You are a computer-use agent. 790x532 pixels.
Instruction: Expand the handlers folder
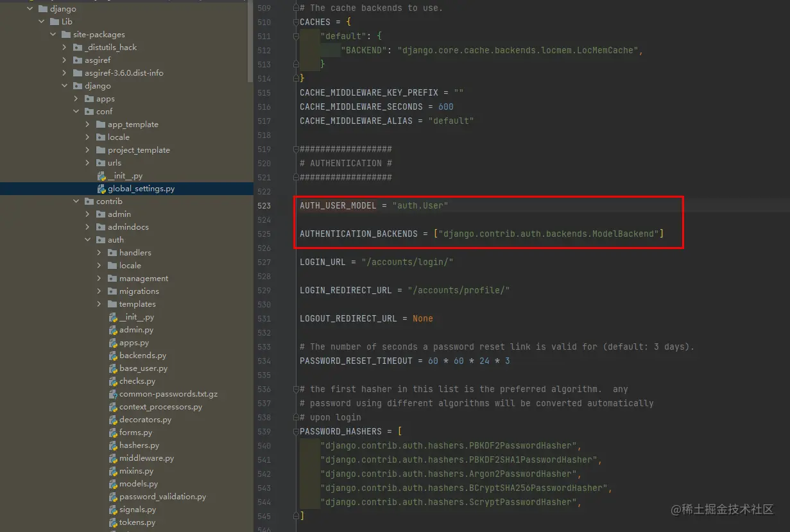point(99,253)
